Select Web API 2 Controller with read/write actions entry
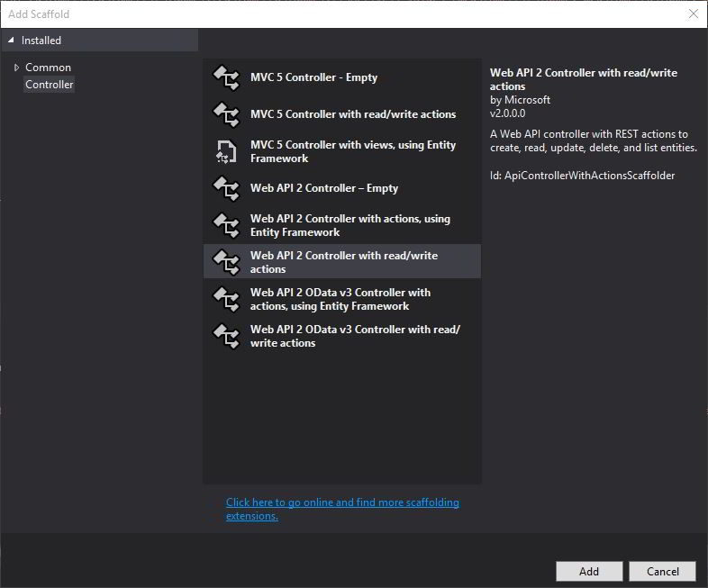Image resolution: width=708 pixels, height=588 pixels. click(x=341, y=262)
